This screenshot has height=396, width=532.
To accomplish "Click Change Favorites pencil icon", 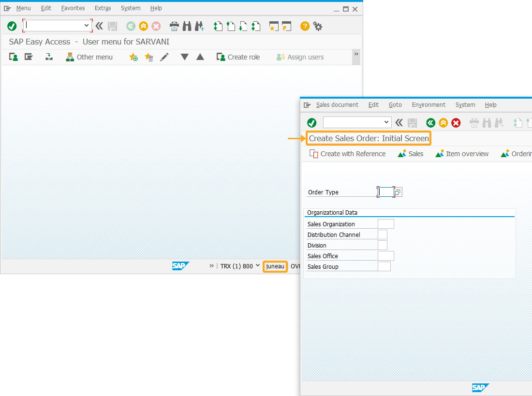I will pos(164,57).
